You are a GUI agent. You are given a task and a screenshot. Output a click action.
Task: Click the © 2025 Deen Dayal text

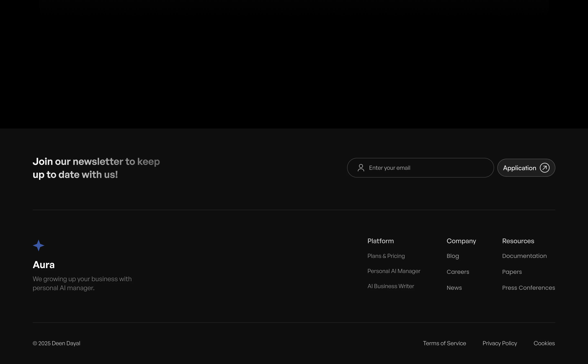coord(56,343)
